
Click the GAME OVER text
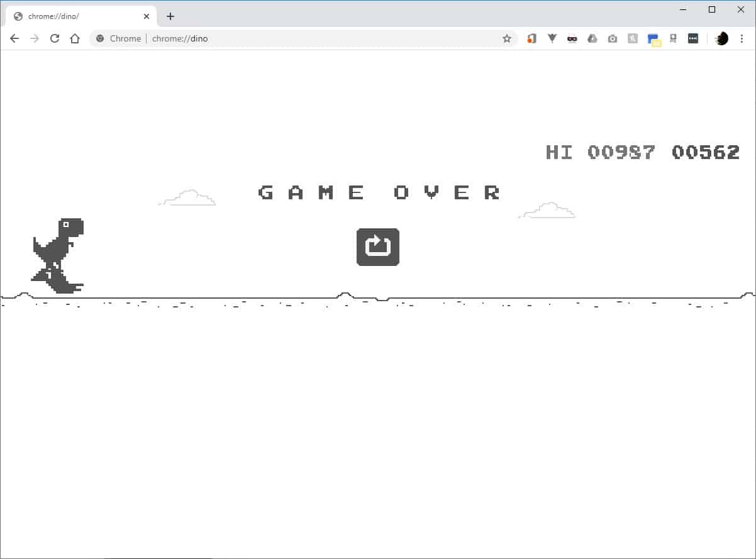point(379,192)
